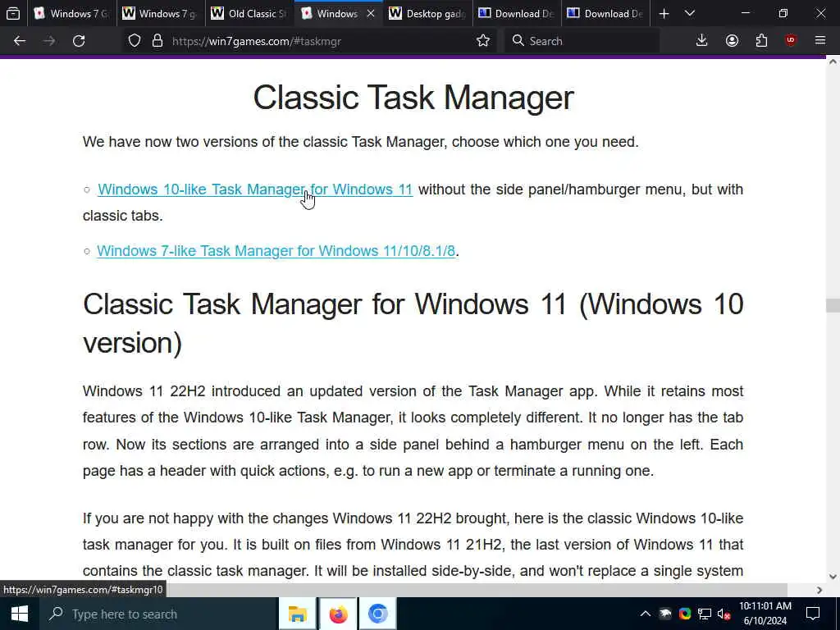Open the notification action center

pyautogui.click(x=813, y=614)
